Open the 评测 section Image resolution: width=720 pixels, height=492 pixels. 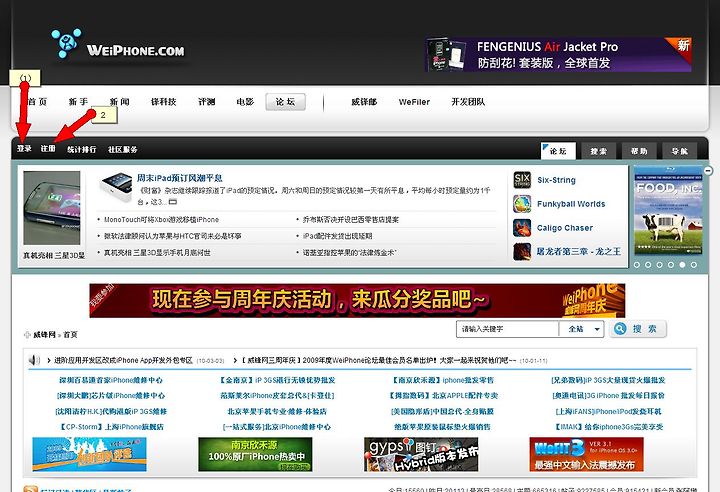[207, 102]
